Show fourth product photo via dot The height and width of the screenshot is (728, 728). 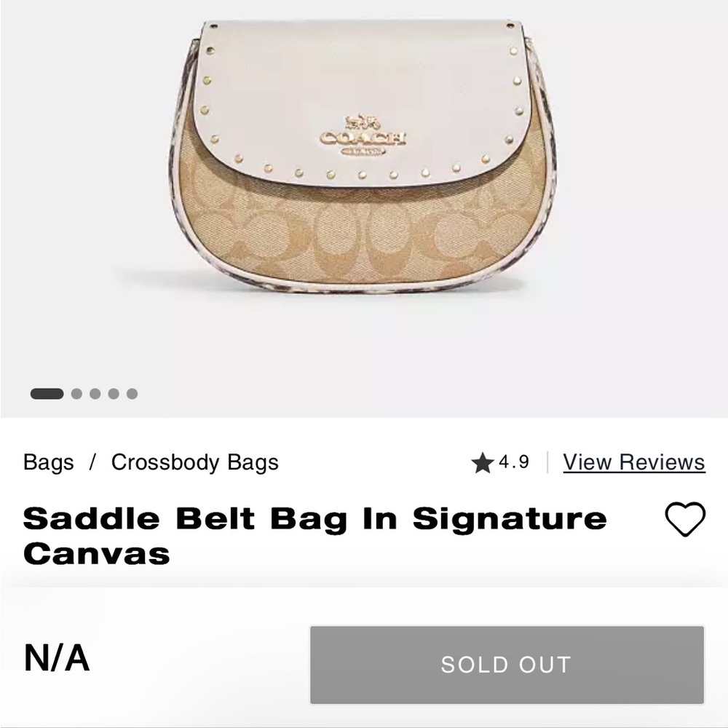[114, 394]
